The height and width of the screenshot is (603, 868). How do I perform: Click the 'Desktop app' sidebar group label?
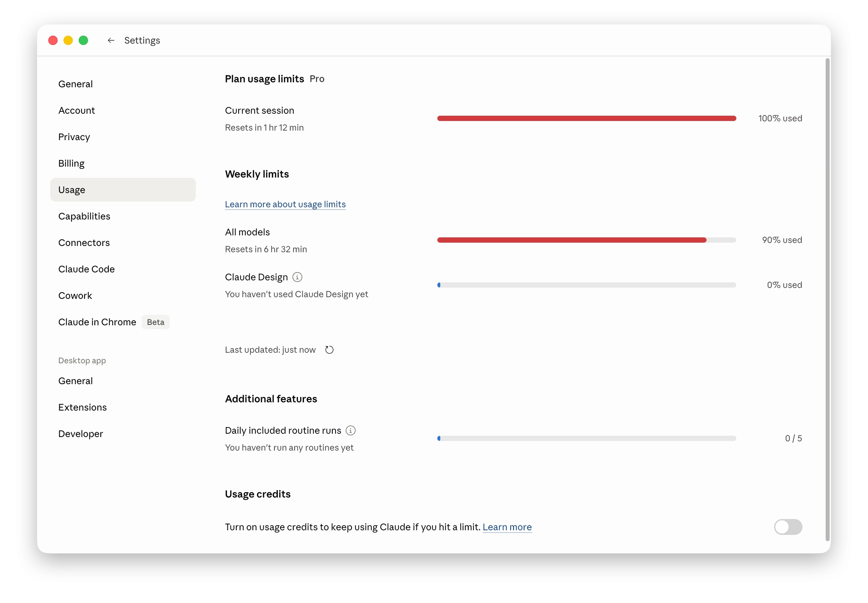click(82, 360)
